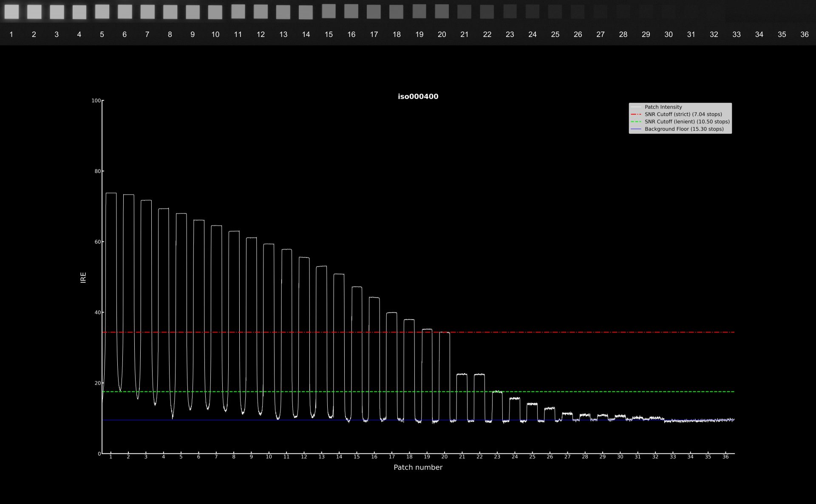Viewport: 816px width, 504px height.
Task: Click SNR Cutoff (lenient) legend entry
Action: tap(687, 121)
